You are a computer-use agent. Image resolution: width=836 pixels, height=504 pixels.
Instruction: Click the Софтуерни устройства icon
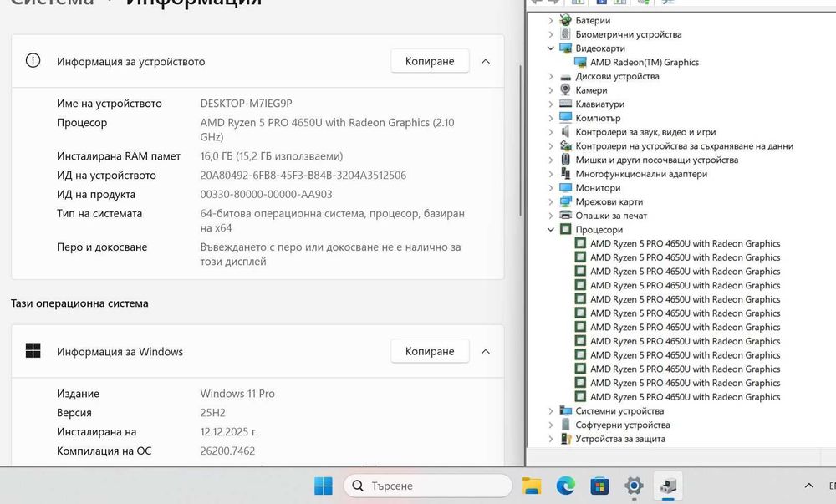pyautogui.click(x=565, y=425)
